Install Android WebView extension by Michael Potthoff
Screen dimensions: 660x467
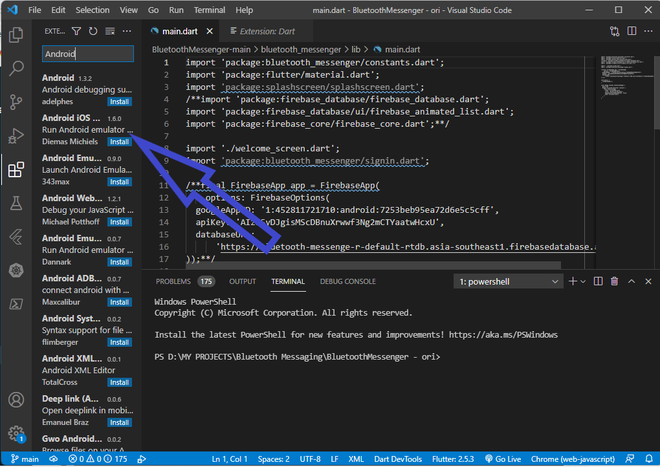[120, 222]
